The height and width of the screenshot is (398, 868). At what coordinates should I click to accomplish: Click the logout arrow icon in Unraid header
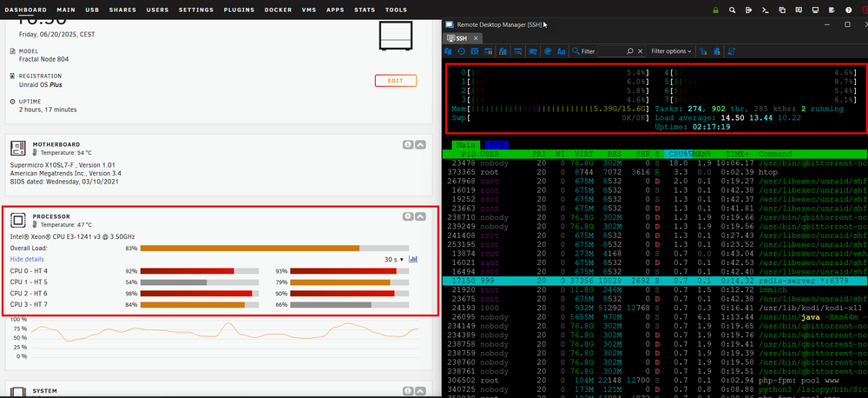coord(749,10)
